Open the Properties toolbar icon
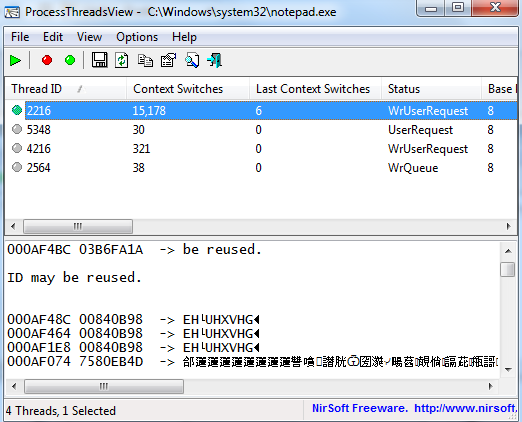The height and width of the screenshot is (422, 522). (169, 60)
